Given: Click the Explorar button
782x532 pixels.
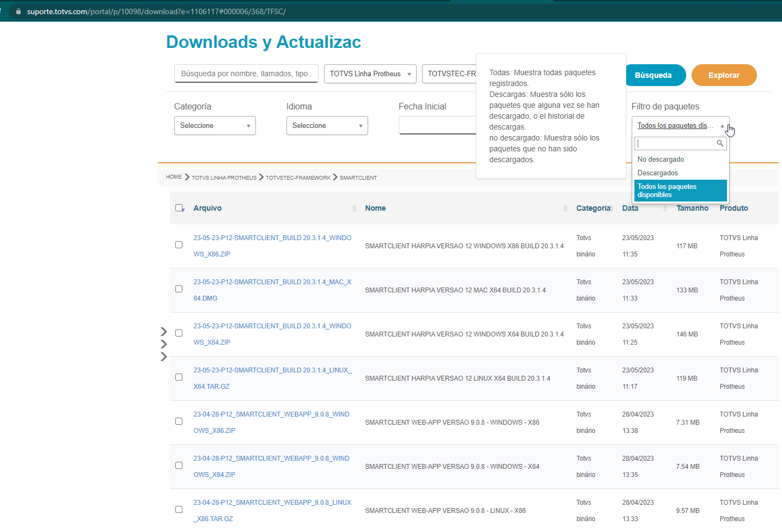Looking at the screenshot, I should pos(724,75).
